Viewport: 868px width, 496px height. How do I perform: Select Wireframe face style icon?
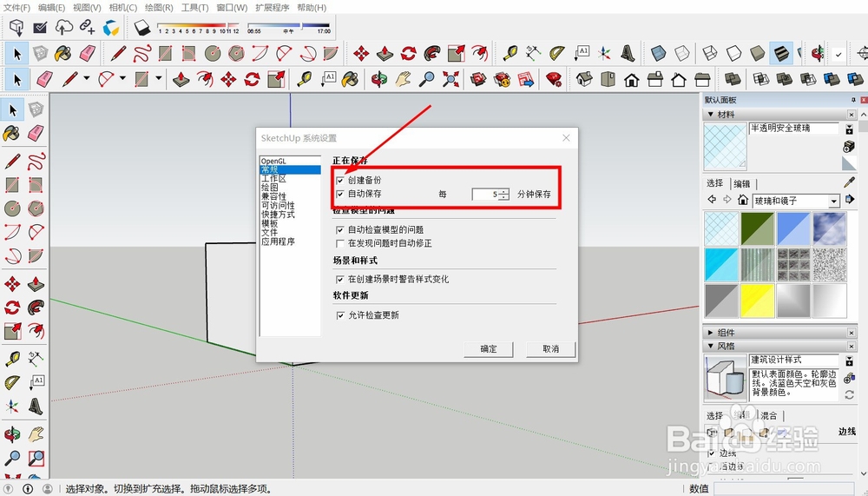[x=710, y=53]
